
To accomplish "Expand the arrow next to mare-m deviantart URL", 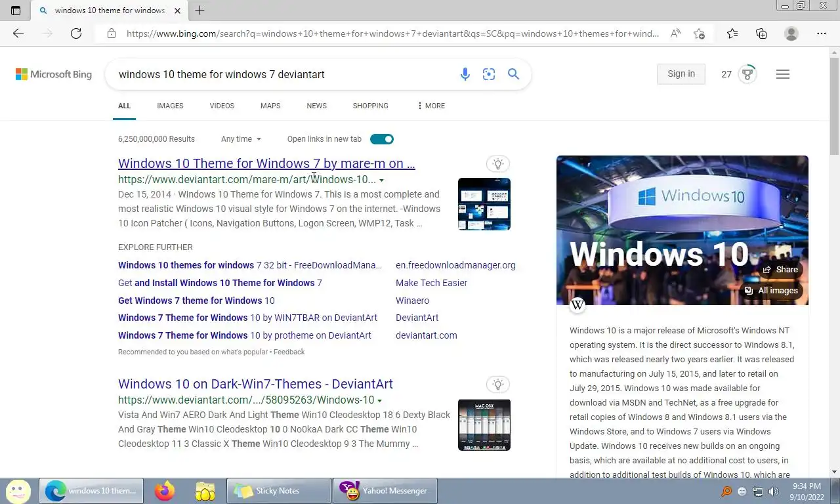I will tap(381, 180).
